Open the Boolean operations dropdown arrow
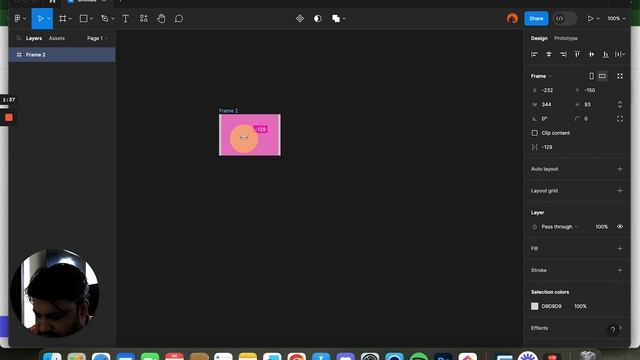The image size is (640, 360). pos(344,19)
